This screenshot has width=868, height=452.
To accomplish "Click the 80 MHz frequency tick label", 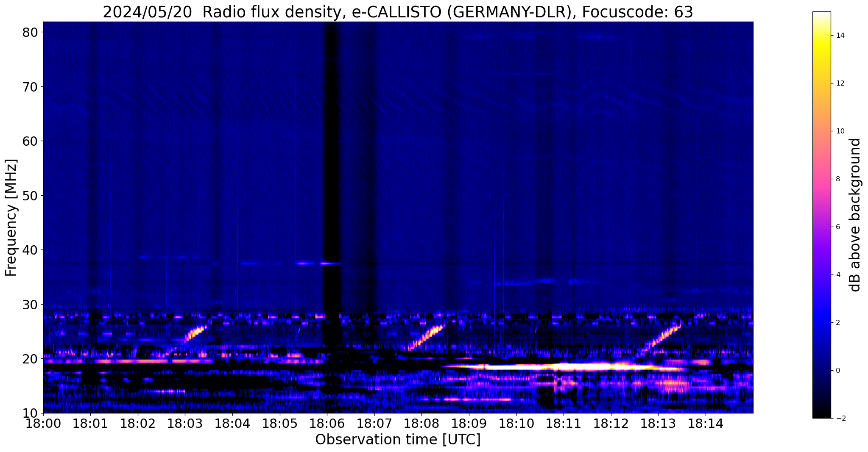I will pyautogui.click(x=30, y=32).
